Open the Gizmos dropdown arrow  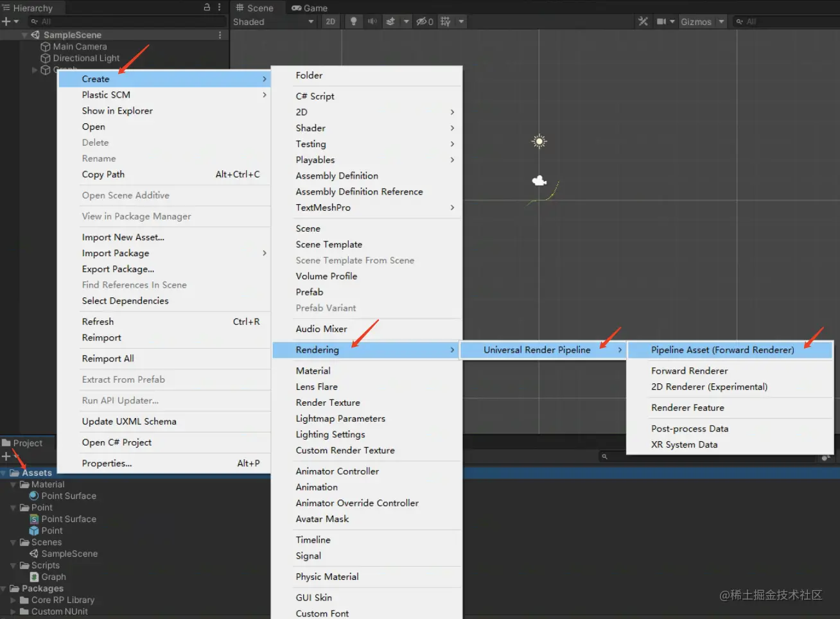[721, 22]
